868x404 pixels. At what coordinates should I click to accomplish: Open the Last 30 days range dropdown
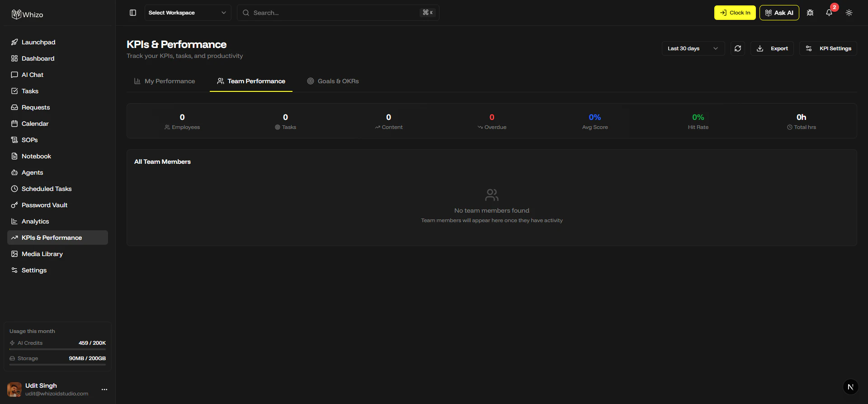tap(693, 48)
